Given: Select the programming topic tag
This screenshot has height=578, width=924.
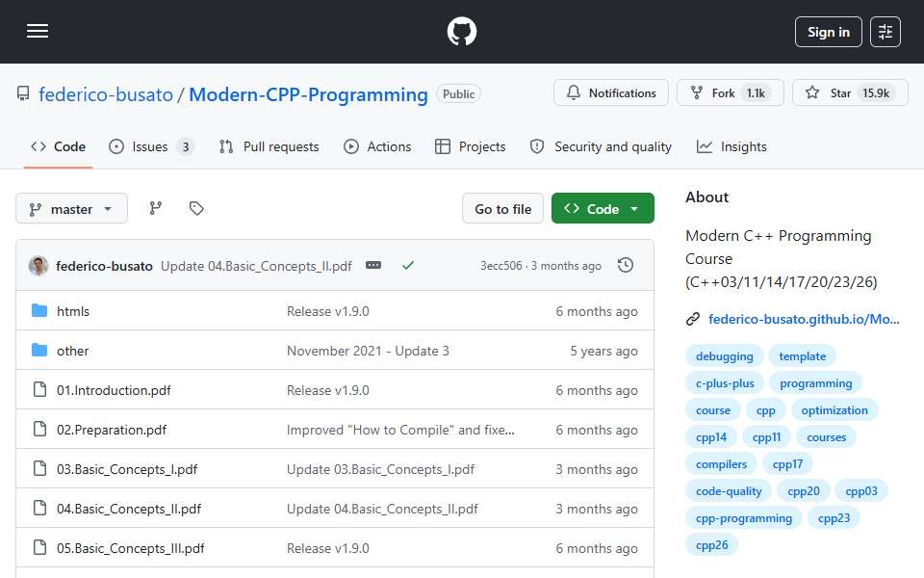Looking at the screenshot, I should point(815,383).
